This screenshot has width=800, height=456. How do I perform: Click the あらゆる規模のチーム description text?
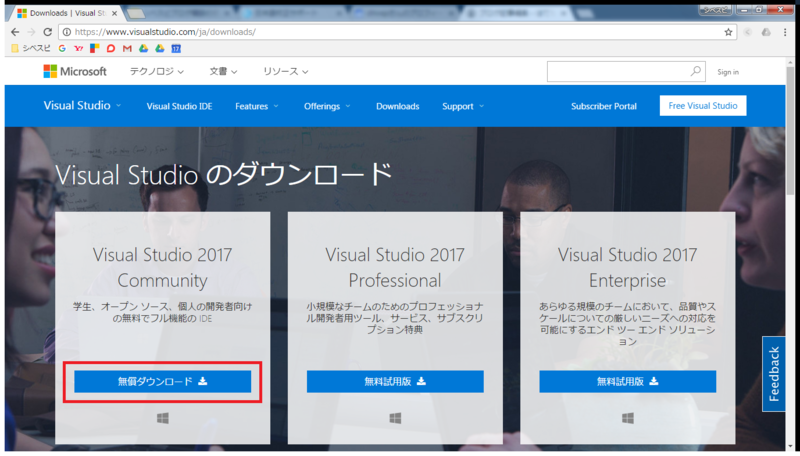pos(628,324)
